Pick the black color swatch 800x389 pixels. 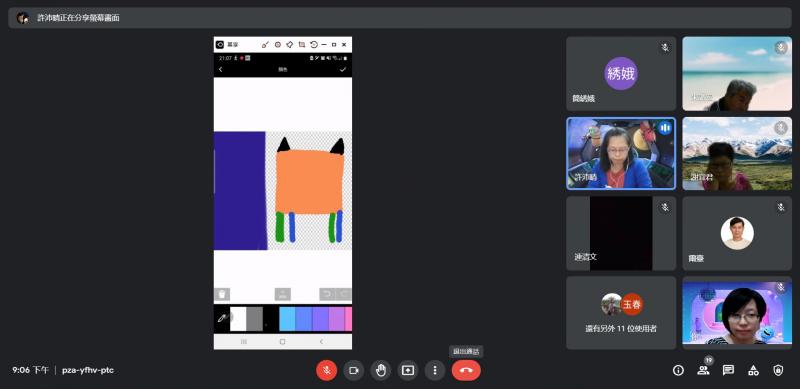point(271,319)
